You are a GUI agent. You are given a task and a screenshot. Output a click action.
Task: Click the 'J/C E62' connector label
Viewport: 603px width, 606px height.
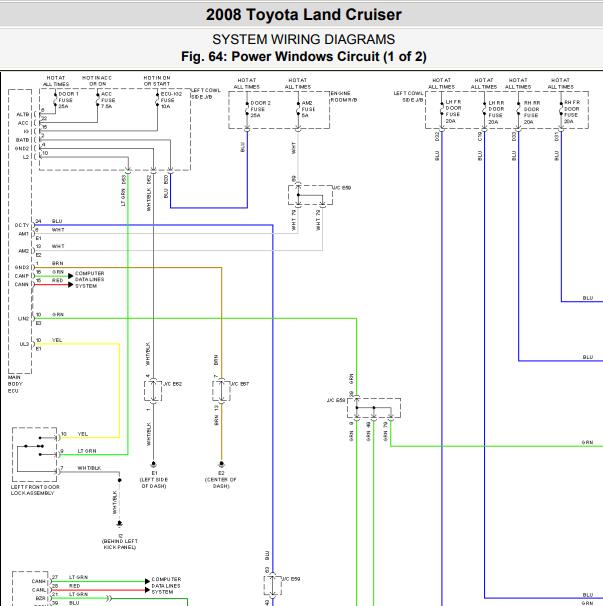[x=172, y=384]
